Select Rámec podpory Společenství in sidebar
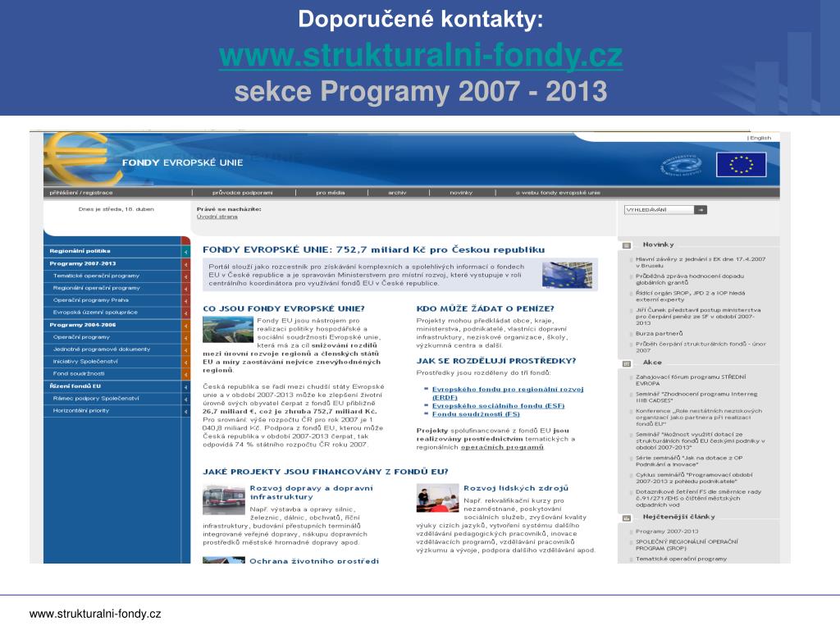The height and width of the screenshot is (630, 840). (96, 398)
